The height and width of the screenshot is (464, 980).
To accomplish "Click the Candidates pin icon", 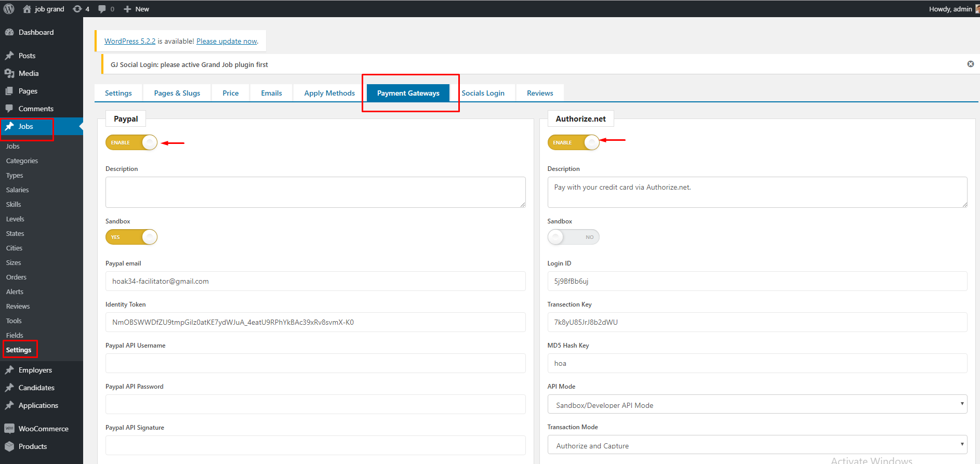I will (x=9, y=388).
